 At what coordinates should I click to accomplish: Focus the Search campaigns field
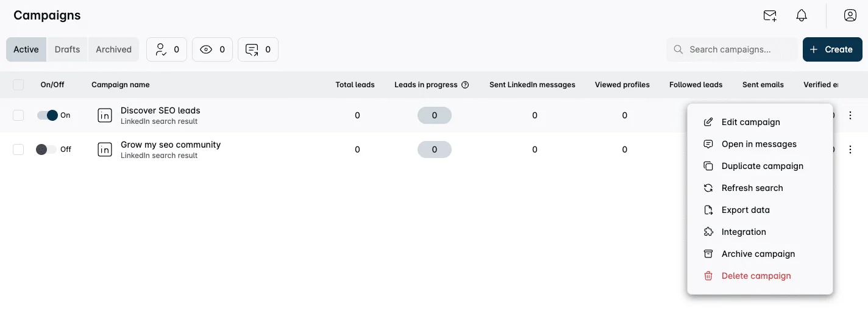(731, 49)
